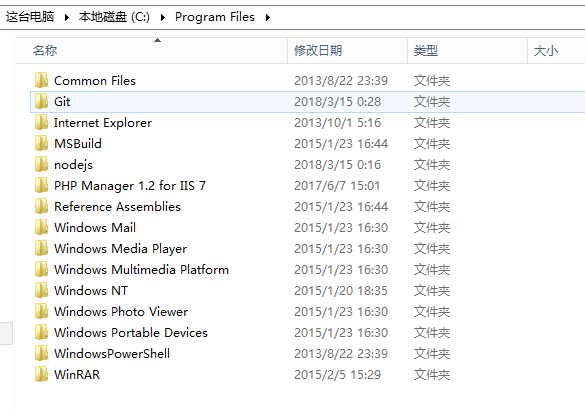Expand the arrow after 这台电脑 in breadcrumb
The image size is (585, 413).
pyautogui.click(x=67, y=17)
